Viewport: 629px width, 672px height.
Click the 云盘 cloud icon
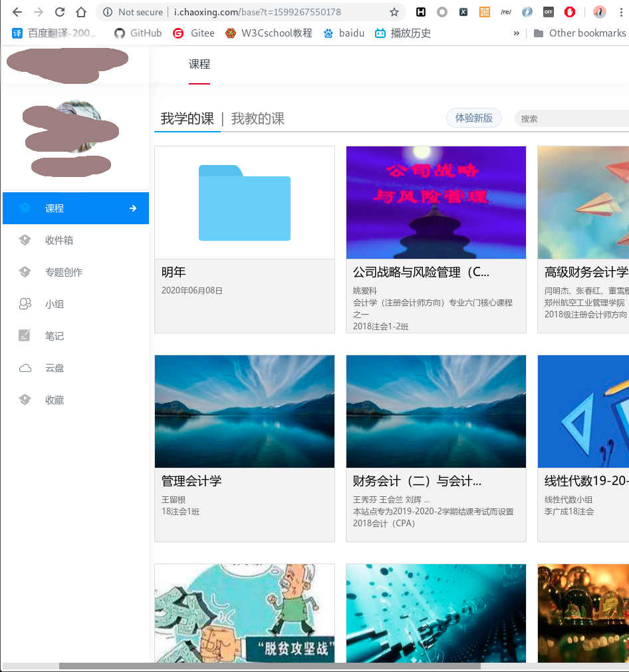(x=25, y=368)
